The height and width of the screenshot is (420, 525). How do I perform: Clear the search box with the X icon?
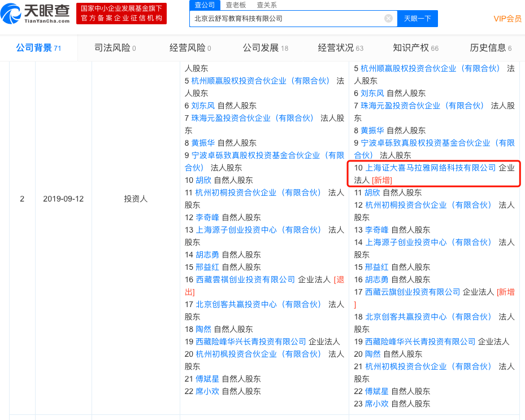[x=388, y=19]
